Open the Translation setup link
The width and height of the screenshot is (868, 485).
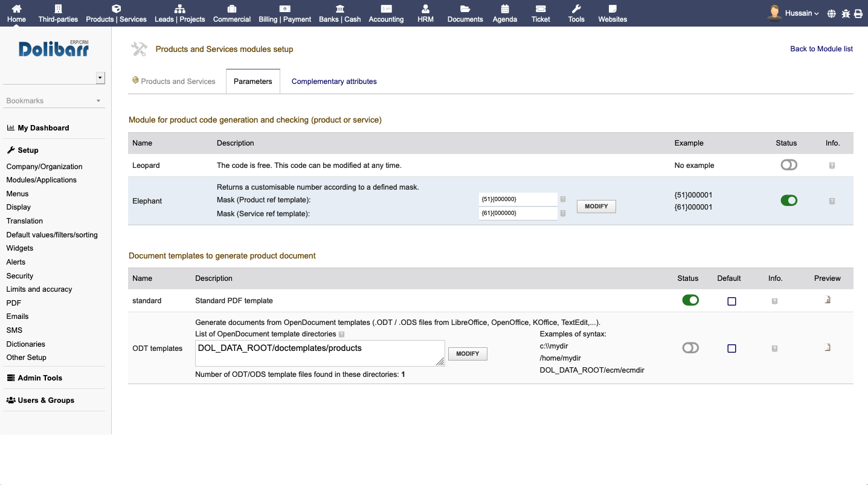(x=24, y=221)
